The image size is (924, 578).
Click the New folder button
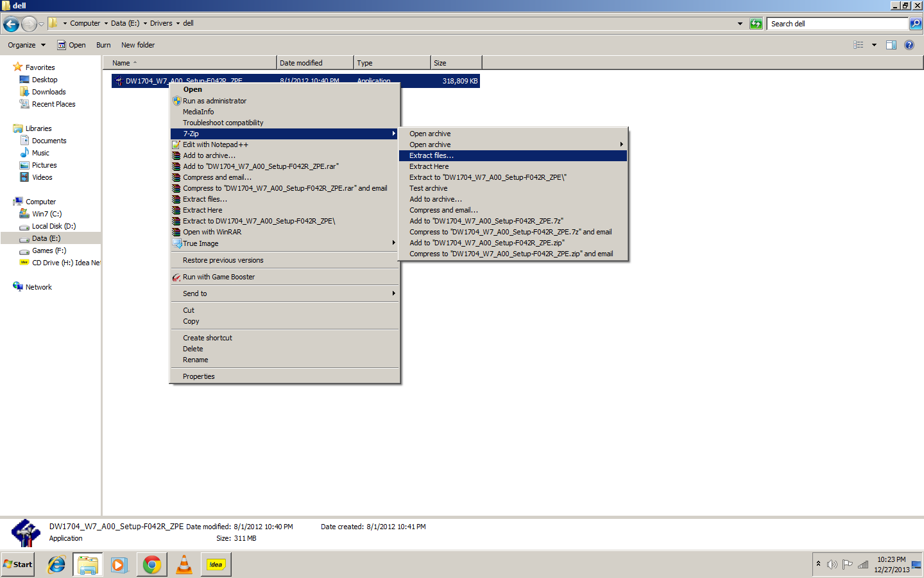tap(138, 45)
